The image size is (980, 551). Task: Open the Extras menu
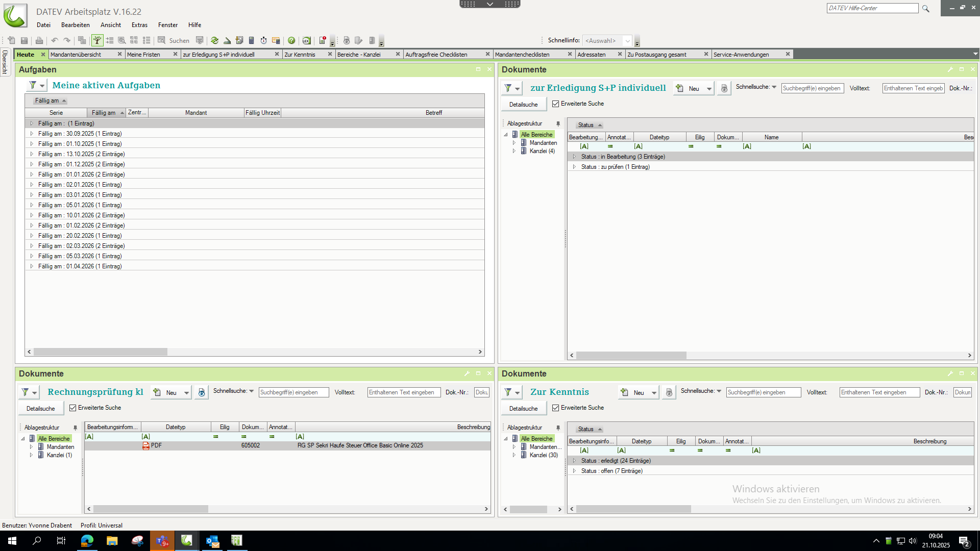tap(139, 25)
